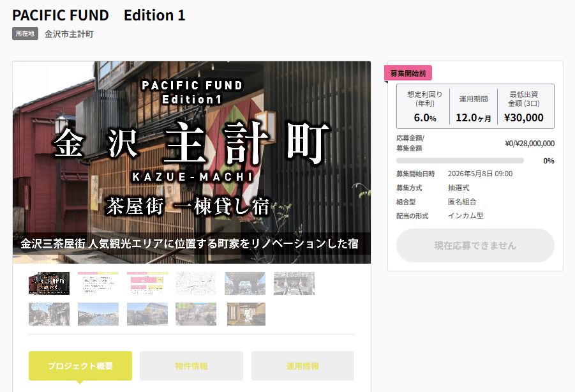View the river scenery thumbnail
Viewport: 575px width, 392px height.
coord(98,314)
